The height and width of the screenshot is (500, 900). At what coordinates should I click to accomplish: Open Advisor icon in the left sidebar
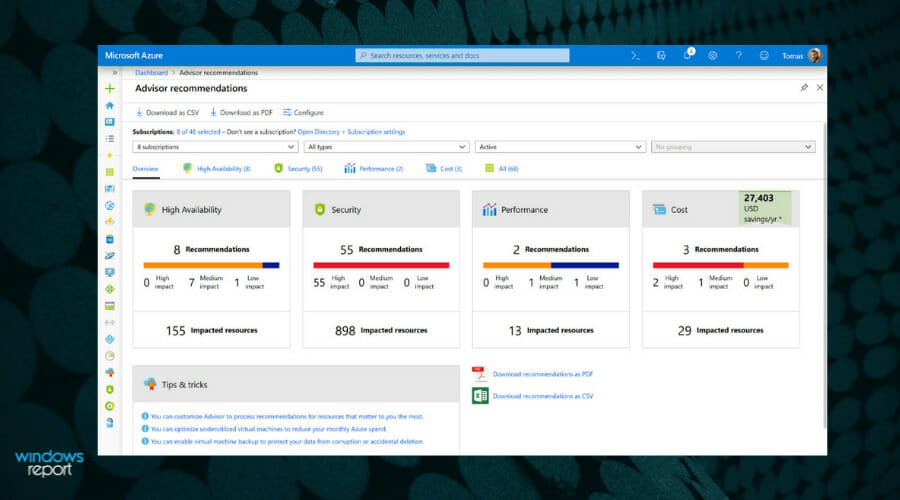click(x=110, y=373)
